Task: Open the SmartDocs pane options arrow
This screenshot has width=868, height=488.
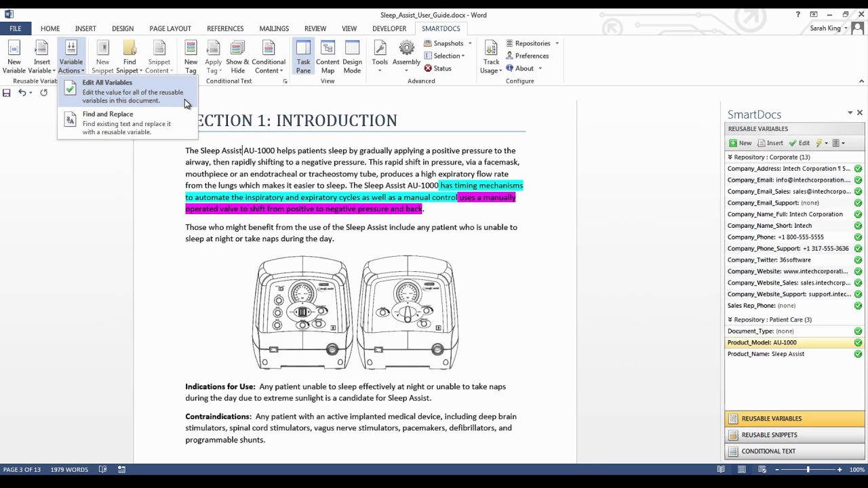Action: tap(850, 113)
